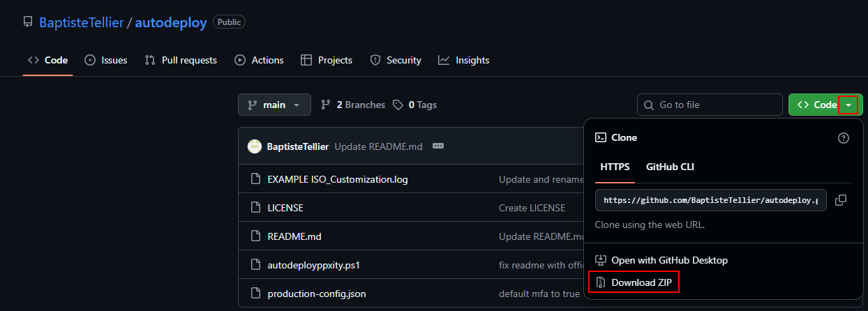Open the autodeploy repository link
Screen dimensions: 868x311
pyautogui.click(x=171, y=22)
